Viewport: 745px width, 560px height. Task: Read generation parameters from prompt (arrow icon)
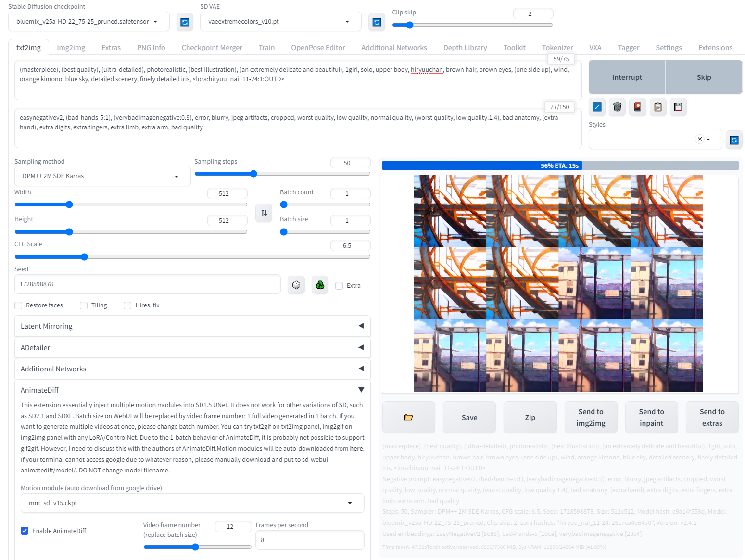click(597, 107)
